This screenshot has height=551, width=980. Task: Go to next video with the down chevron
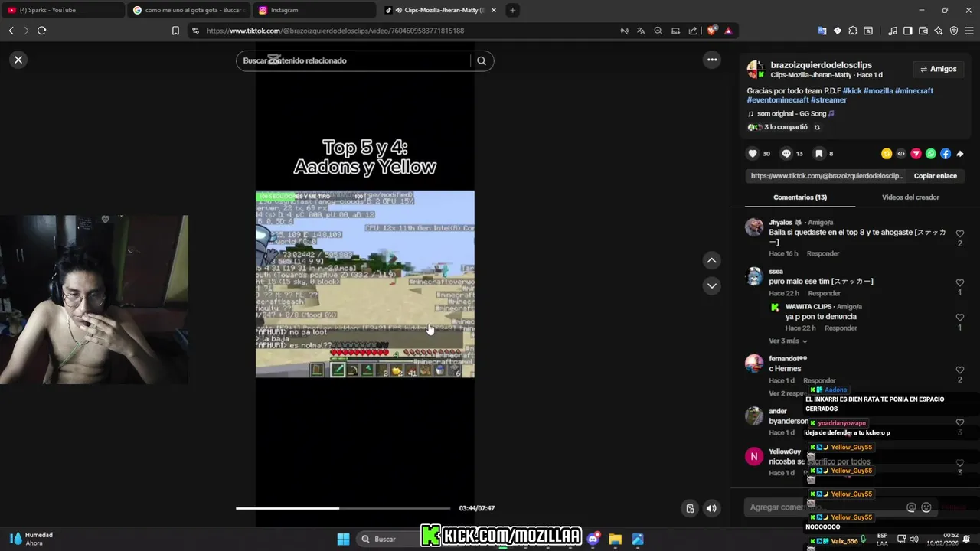point(712,285)
